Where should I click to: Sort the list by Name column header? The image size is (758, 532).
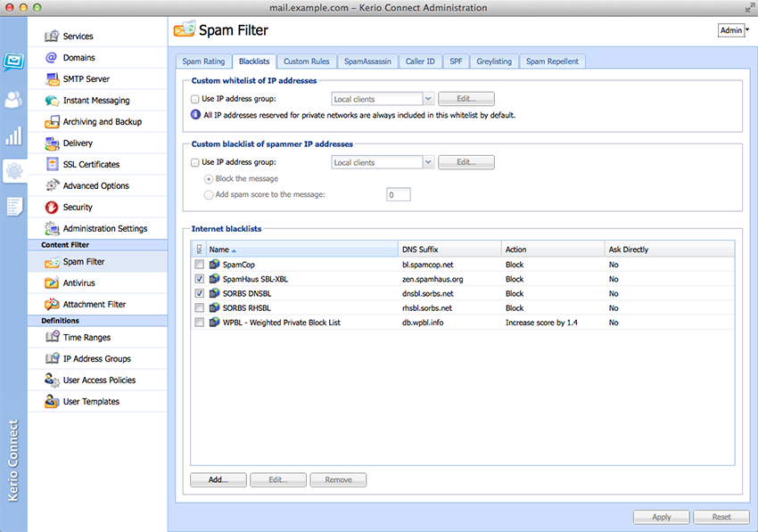[219, 250]
